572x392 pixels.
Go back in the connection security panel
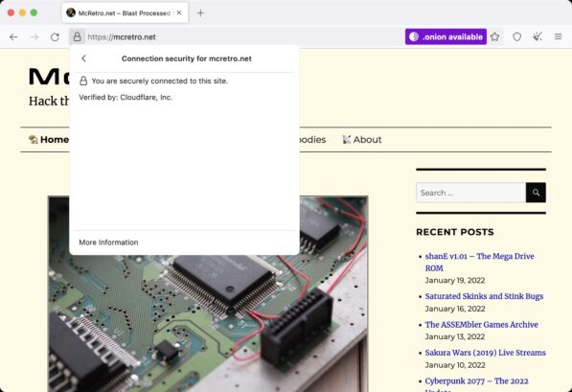coord(84,58)
